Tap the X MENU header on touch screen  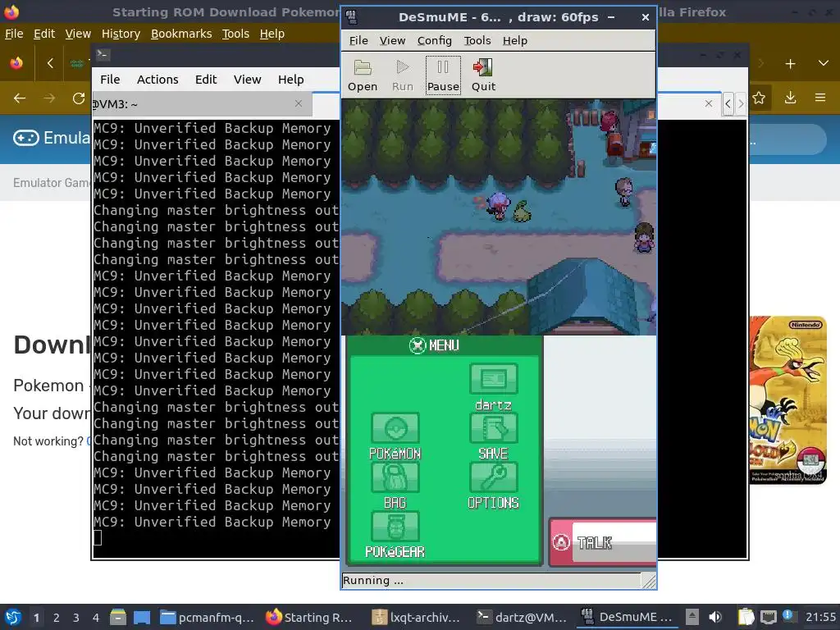435,345
